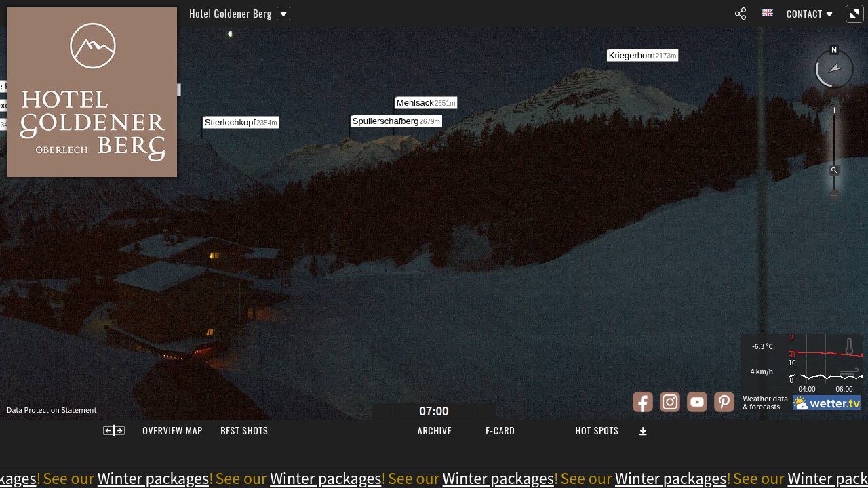The height and width of the screenshot is (488, 868).
Task: Open the Pinterest icon link
Action: pos(724,402)
